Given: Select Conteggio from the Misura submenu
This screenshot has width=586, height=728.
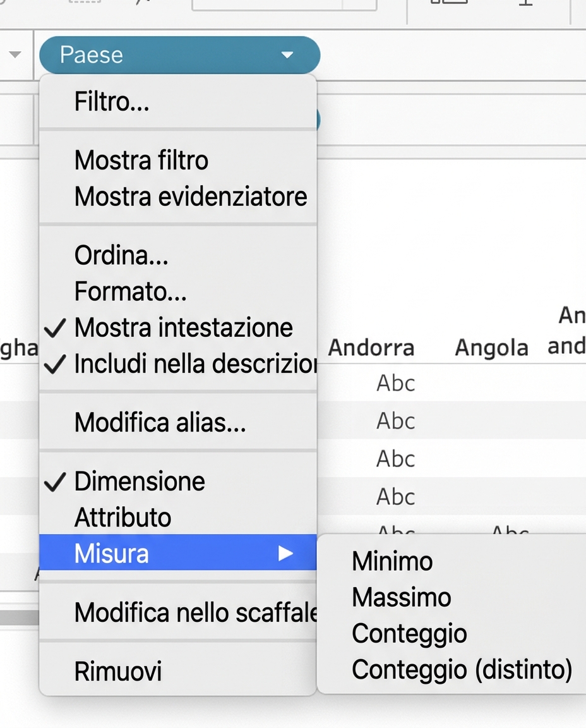Looking at the screenshot, I should pos(409,633).
